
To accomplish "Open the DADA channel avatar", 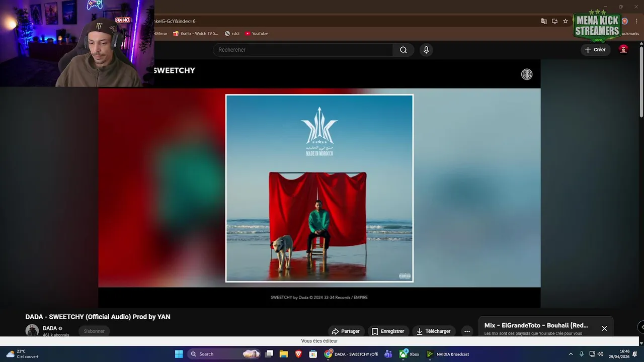I will (x=32, y=330).
